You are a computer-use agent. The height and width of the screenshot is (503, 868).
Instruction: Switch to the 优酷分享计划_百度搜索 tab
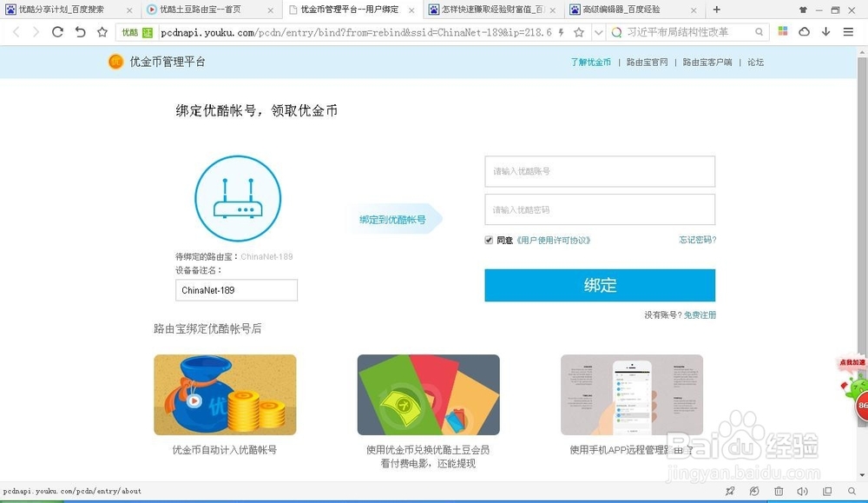point(61,10)
